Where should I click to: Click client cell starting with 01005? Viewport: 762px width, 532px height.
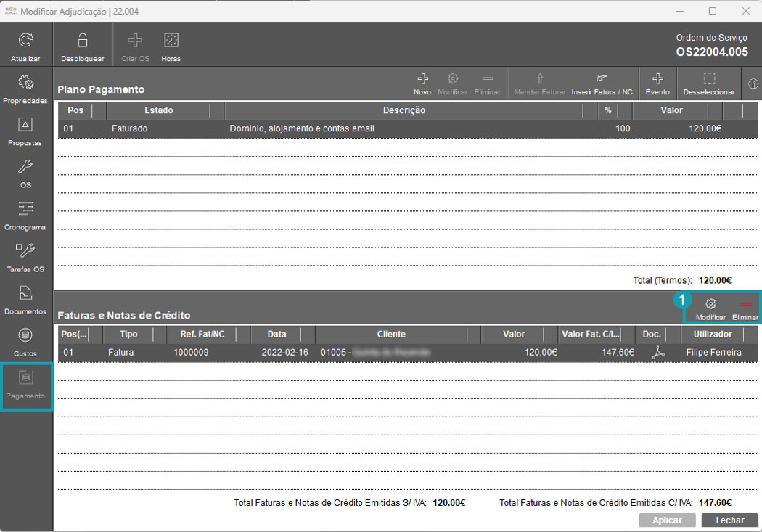(x=374, y=352)
